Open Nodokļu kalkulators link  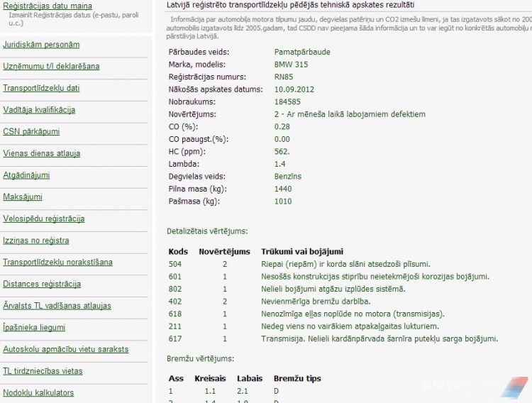click(x=38, y=393)
